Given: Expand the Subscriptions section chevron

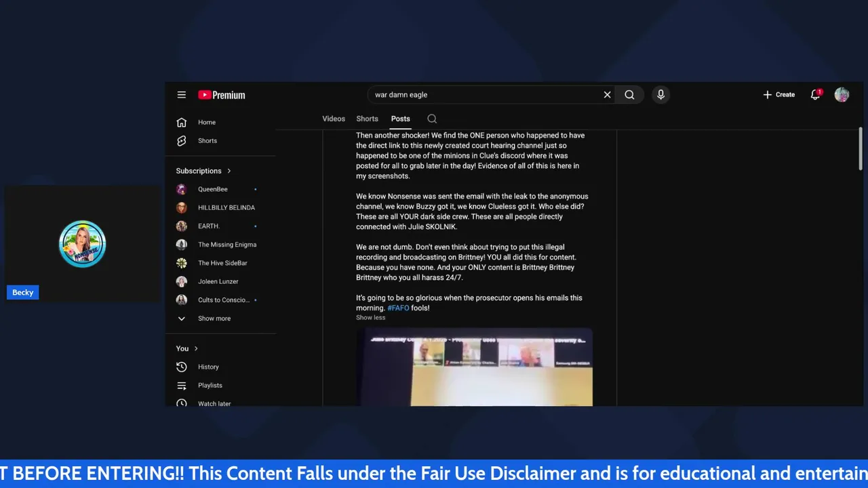Looking at the screenshot, I should pos(229,171).
